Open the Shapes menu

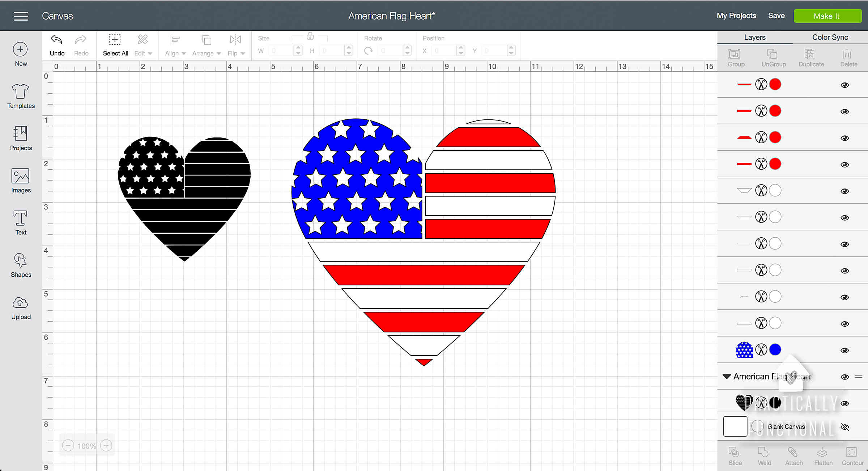(21, 265)
